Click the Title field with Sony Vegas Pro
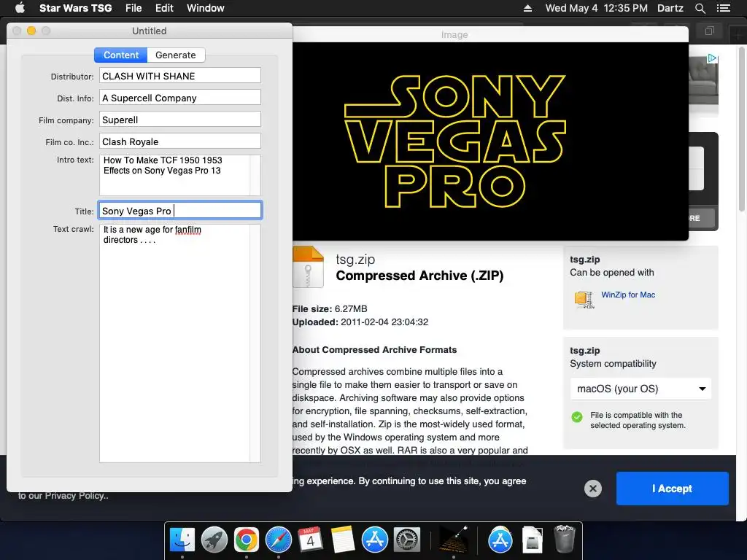The width and height of the screenshot is (747, 560). tap(180, 211)
